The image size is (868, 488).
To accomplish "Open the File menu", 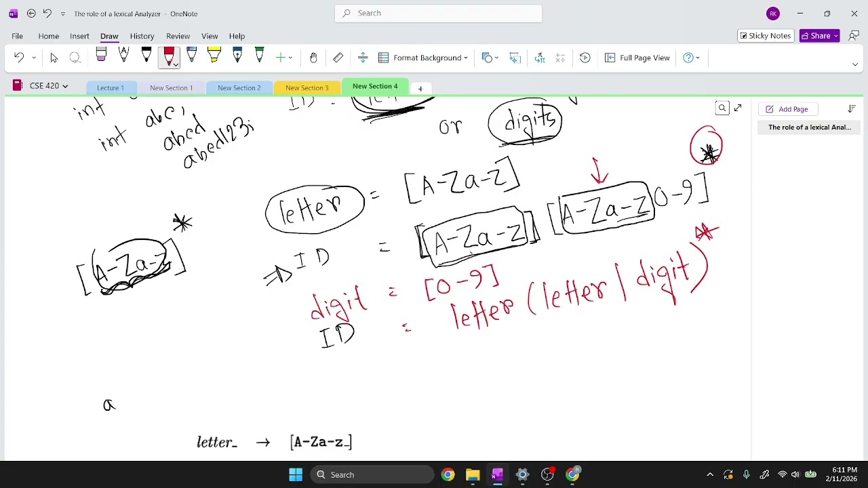I will (x=17, y=36).
